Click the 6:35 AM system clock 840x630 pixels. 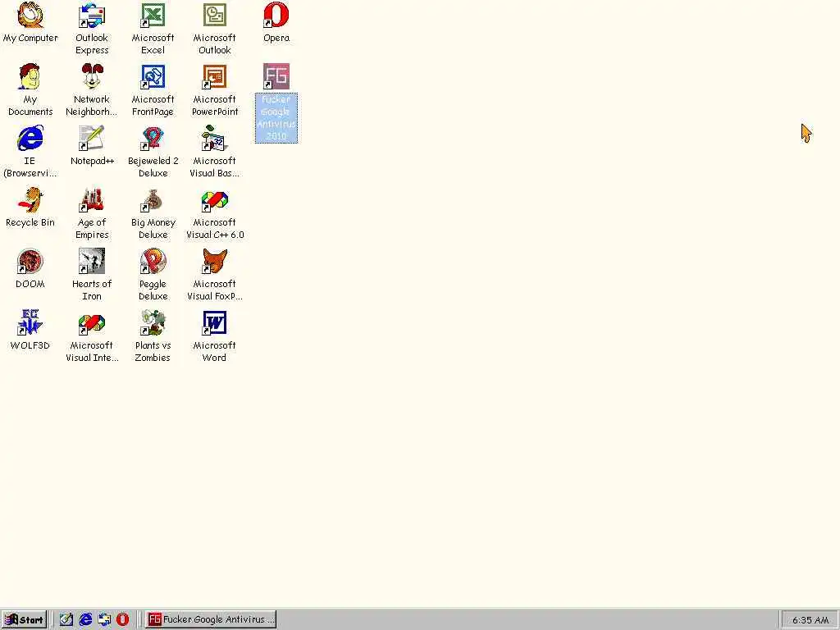point(810,620)
